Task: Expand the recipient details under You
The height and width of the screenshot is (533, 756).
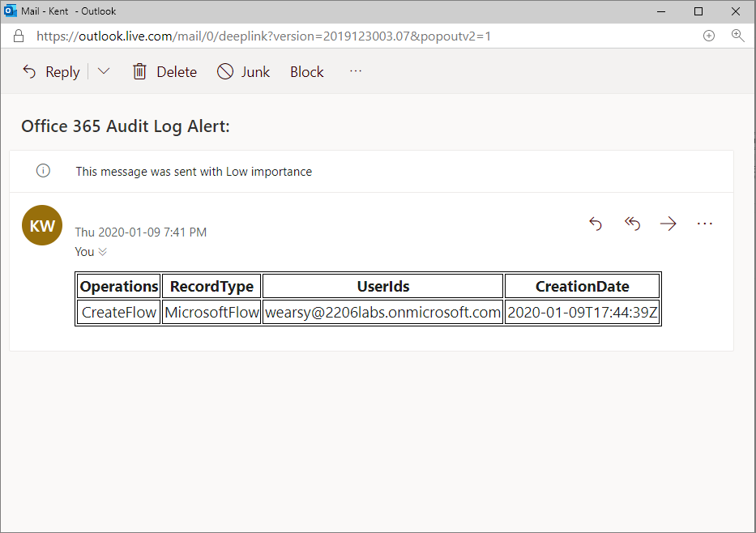Action: tap(103, 252)
